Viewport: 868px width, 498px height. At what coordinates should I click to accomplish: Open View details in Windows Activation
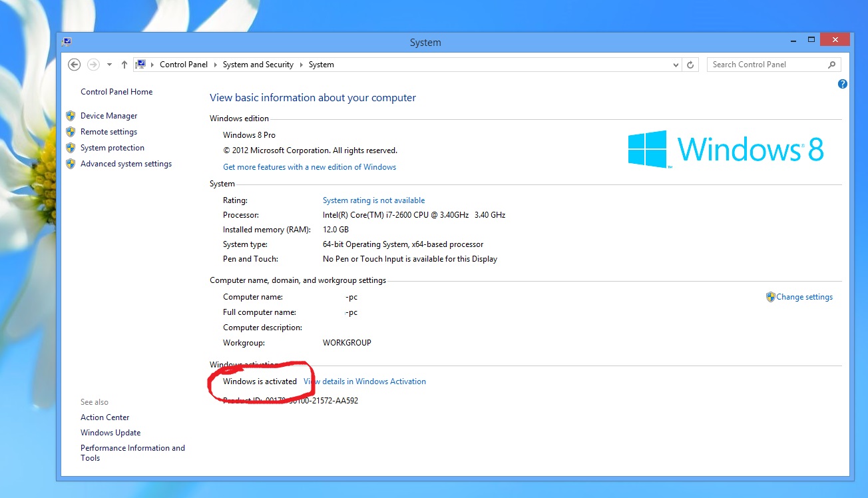click(365, 381)
